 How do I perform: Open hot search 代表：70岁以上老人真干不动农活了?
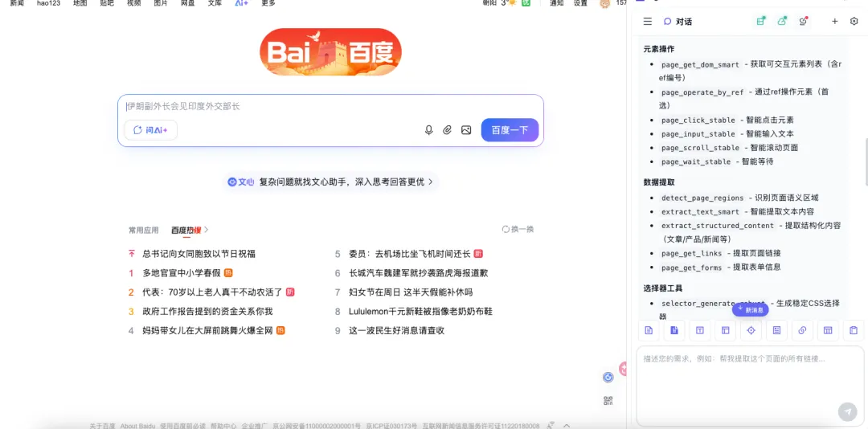click(x=212, y=292)
